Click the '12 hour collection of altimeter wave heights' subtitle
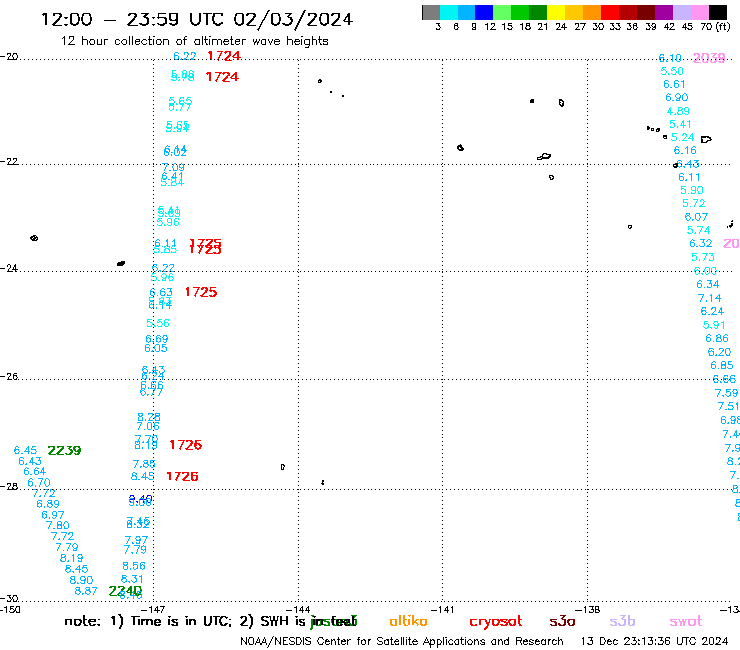The image size is (740, 650). [x=194, y=41]
